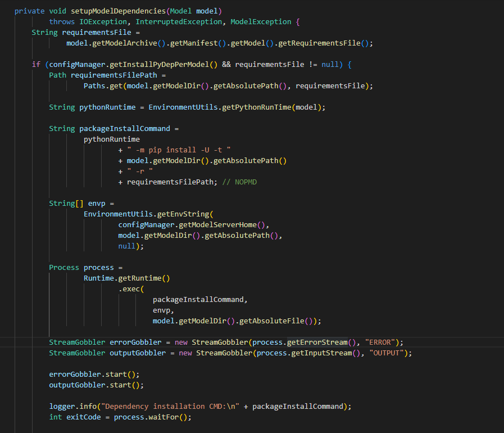Click ModelException in throws clause
504x433 pixels.
pyautogui.click(x=261, y=22)
